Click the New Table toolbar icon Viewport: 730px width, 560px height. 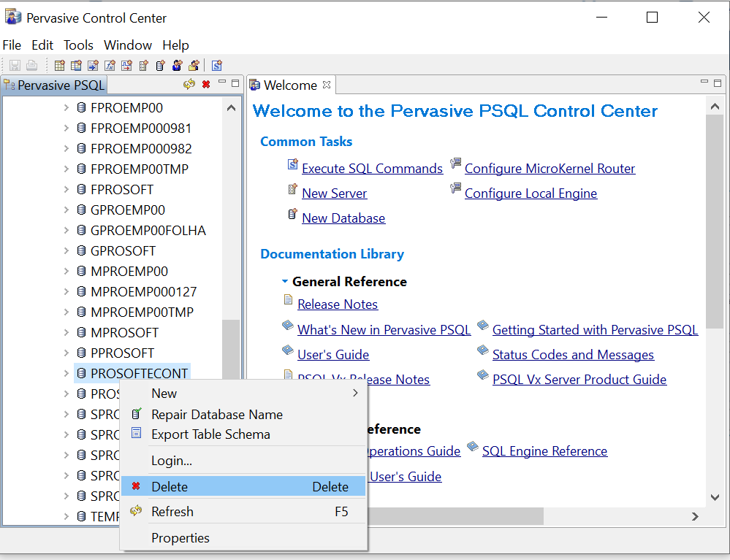(60, 66)
